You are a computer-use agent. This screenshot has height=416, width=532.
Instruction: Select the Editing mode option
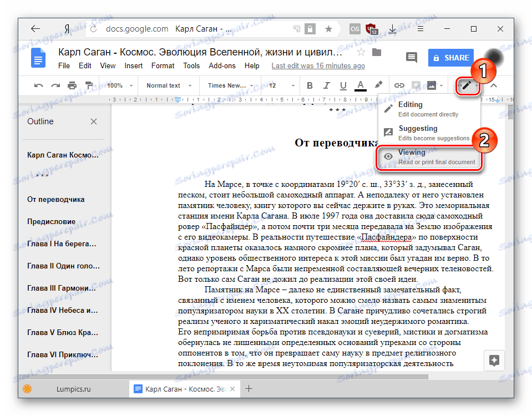click(429, 109)
